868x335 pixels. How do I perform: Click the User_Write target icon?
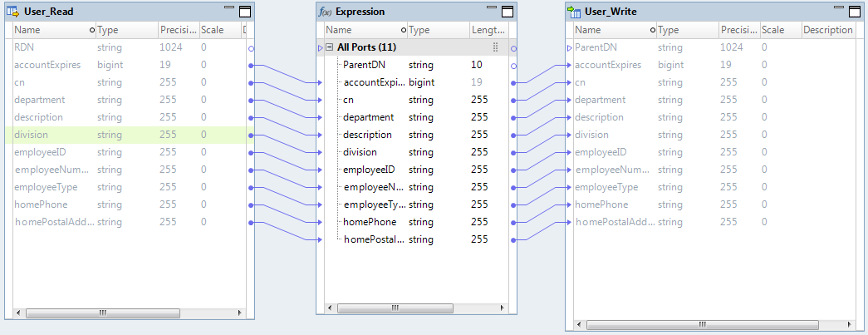pyautogui.click(x=574, y=12)
